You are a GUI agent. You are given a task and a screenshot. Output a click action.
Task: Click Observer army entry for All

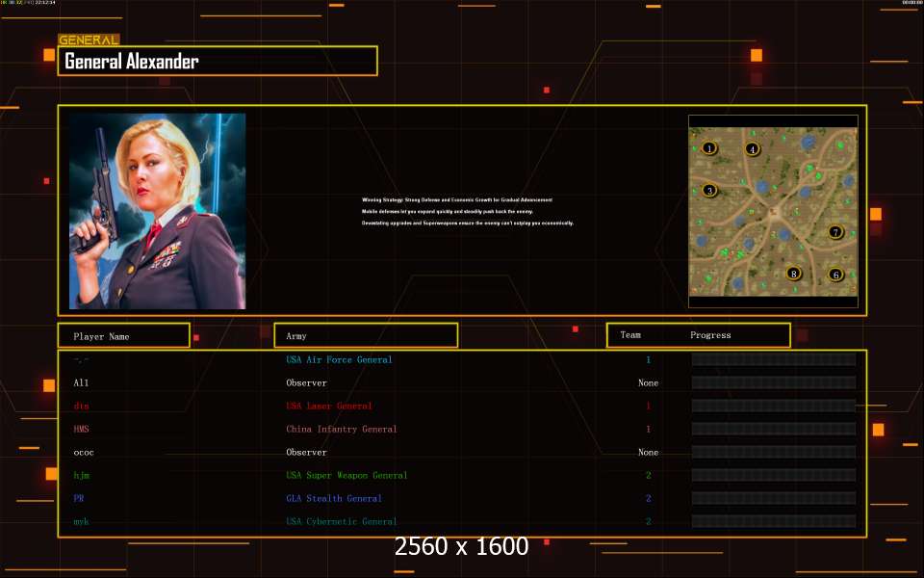point(306,382)
